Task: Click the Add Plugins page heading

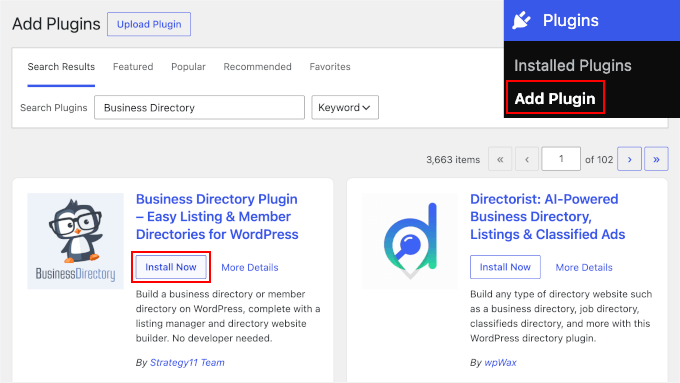Action: click(x=56, y=24)
